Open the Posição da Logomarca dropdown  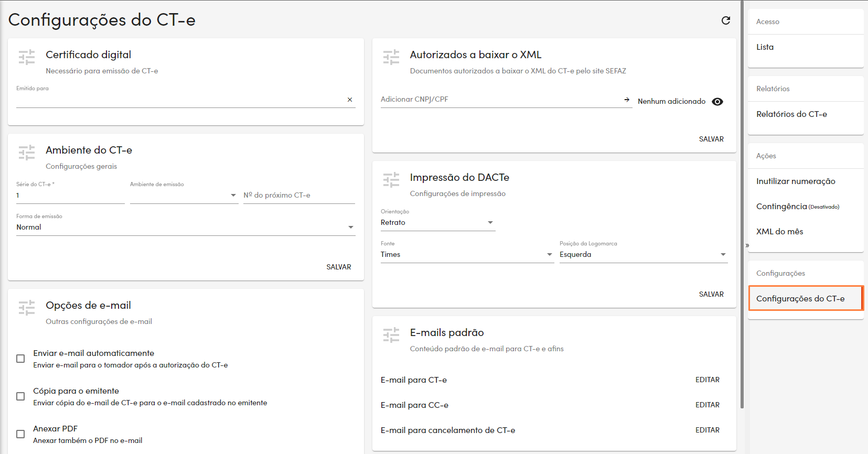[x=644, y=254]
